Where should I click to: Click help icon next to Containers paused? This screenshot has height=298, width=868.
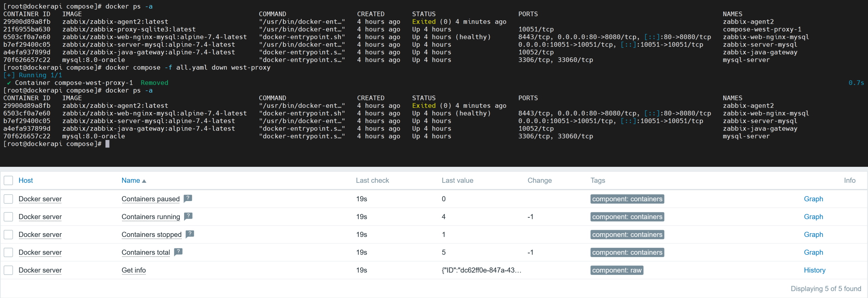pyautogui.click(x=188, y=199)
